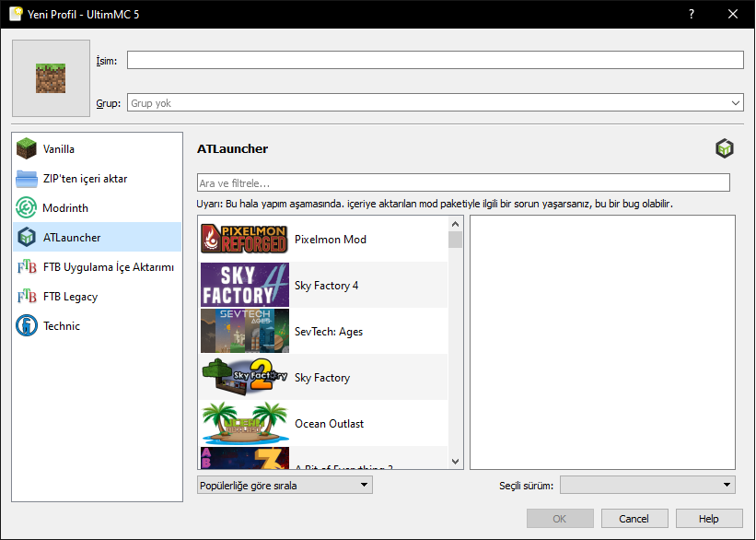Close the Yeni Profil dialog
This screenshot has height=540, width=756.
[733, 14]
